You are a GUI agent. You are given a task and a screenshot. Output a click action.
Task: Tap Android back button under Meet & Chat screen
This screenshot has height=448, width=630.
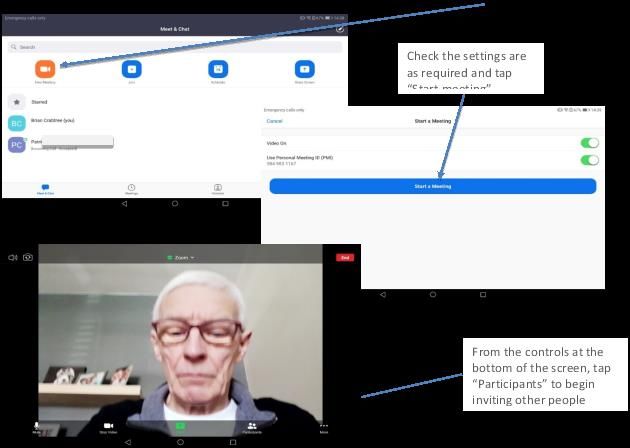point(124,204)
